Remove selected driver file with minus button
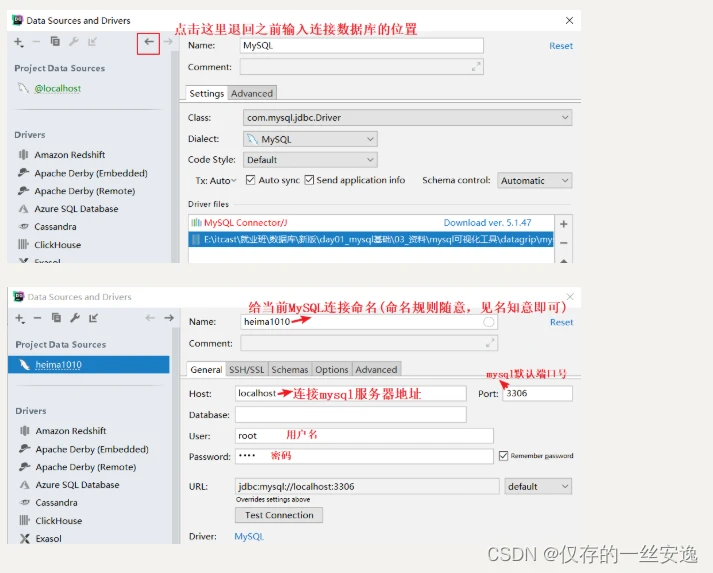This screenshot has width=713, height=573. coord(563,243)
